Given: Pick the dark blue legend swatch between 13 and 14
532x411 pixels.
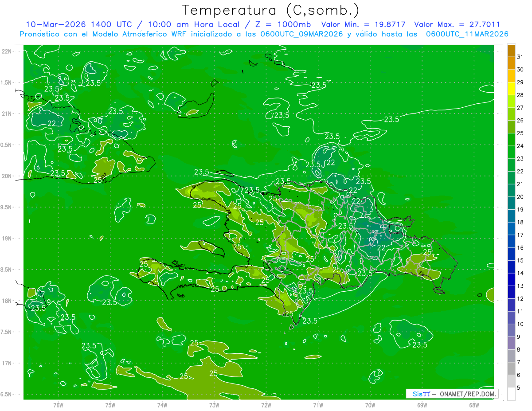Looking at the screenshot, I should click(x=511, y=280).
